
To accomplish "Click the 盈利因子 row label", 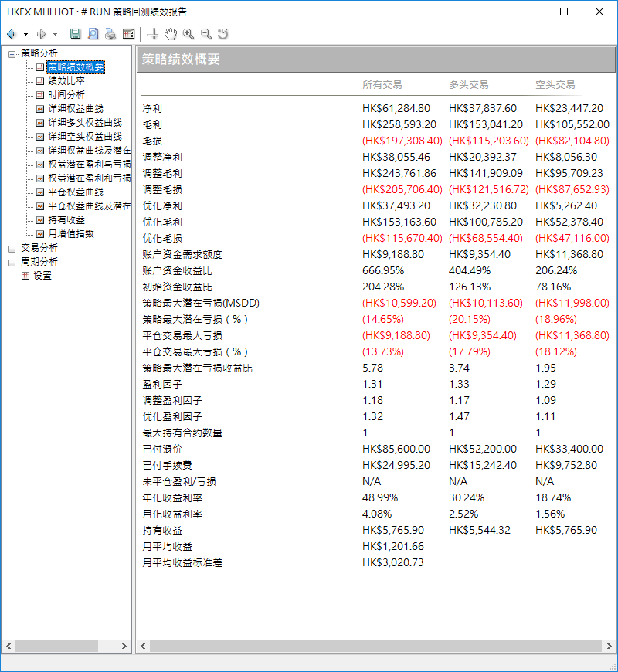I will 162,385.
